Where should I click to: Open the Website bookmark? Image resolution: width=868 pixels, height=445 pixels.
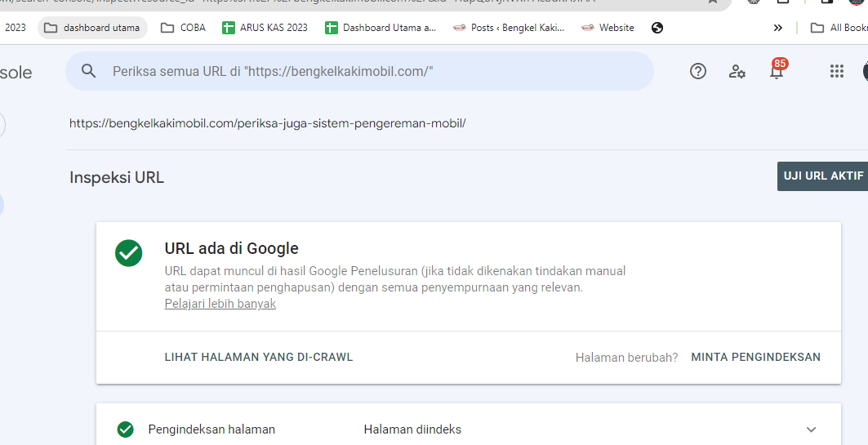click(608, 28)
